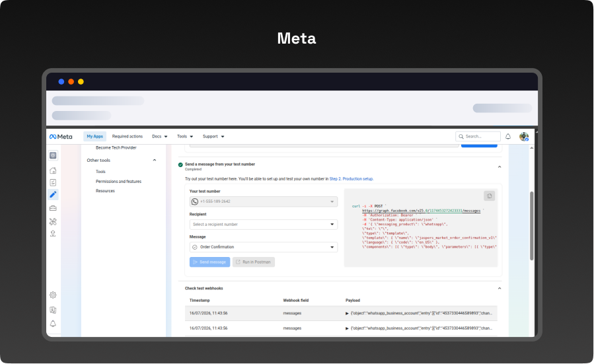
Task: Expand the first webhook payload row
Action: 347,313
